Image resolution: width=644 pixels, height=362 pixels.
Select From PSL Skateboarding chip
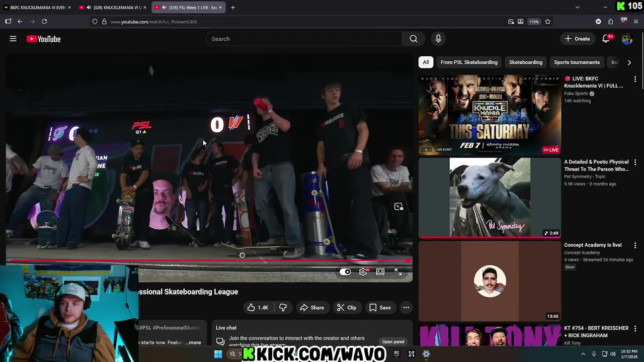pyautogui.click(x=469, y=62)
